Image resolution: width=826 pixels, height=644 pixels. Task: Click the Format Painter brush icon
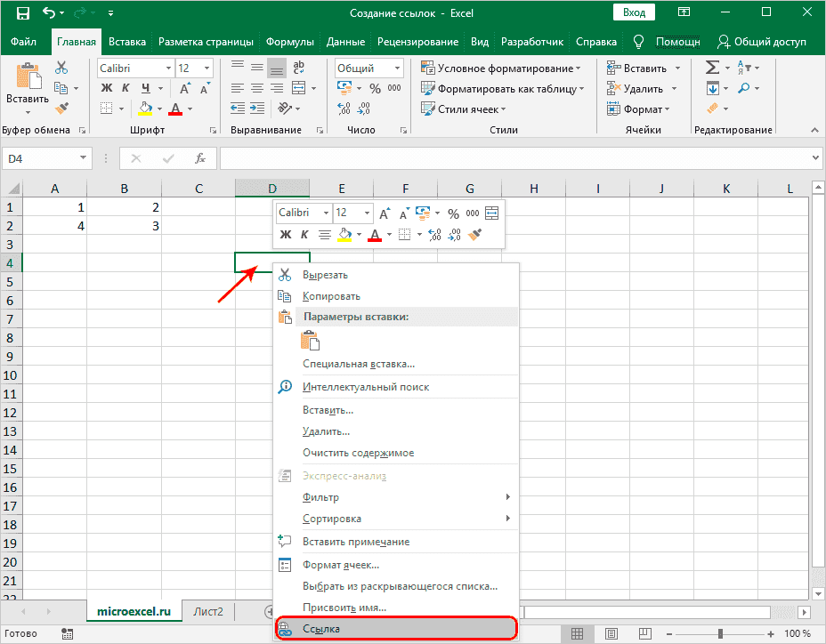pos(61,109)
